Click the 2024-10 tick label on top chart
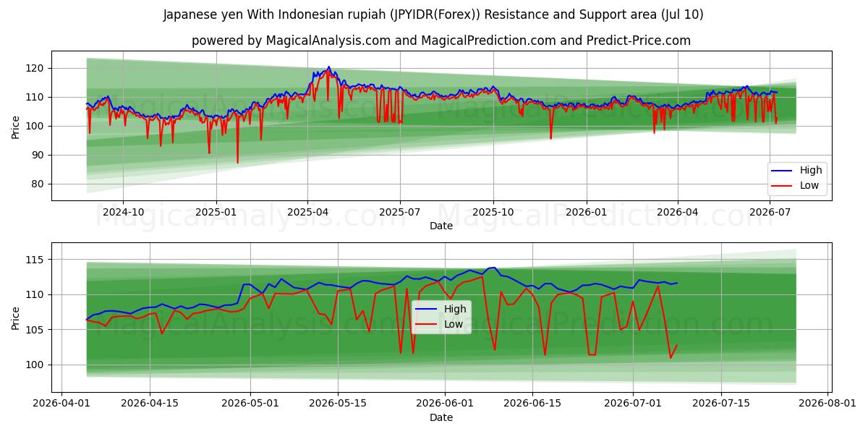The image size is (868, 434). [123, 212]
